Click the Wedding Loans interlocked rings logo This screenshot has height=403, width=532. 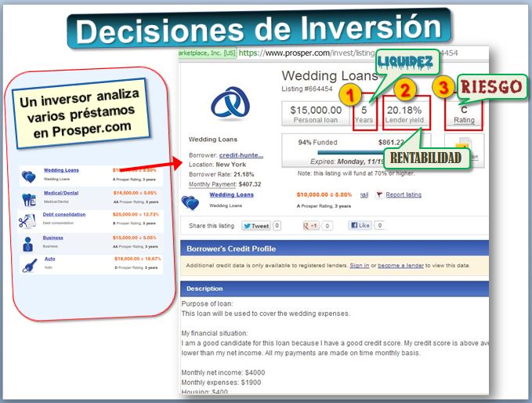(x=230, y=104)
